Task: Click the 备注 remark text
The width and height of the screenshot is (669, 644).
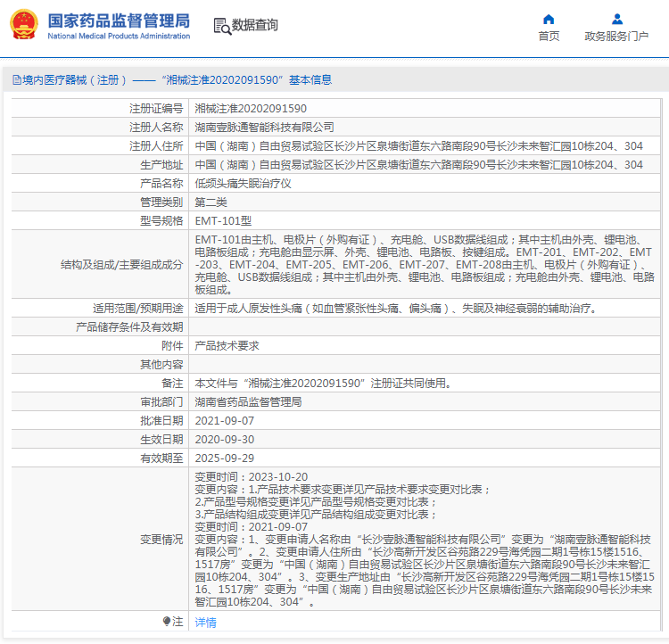Action: click(x=324, y=384)
